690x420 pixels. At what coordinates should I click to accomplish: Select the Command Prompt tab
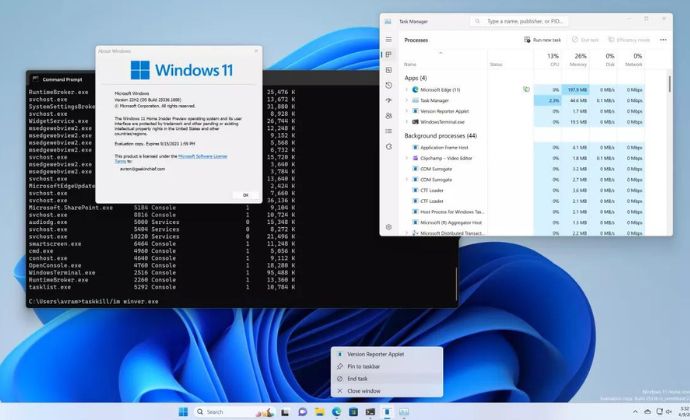tap(61, 79)
